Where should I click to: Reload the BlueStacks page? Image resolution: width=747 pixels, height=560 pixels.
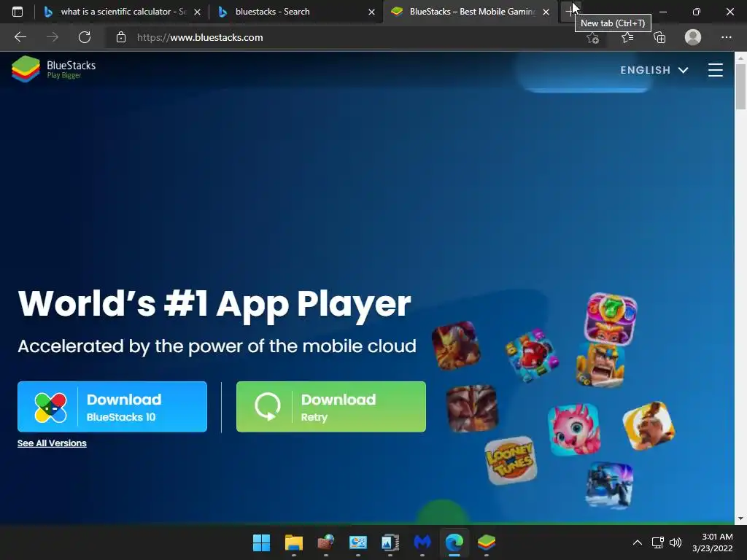(x=85, y=37)
